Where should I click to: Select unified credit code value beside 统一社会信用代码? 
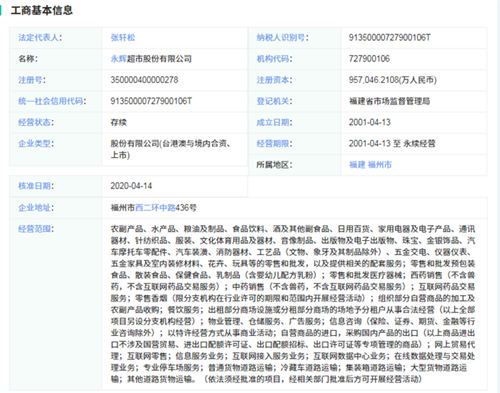151,101
